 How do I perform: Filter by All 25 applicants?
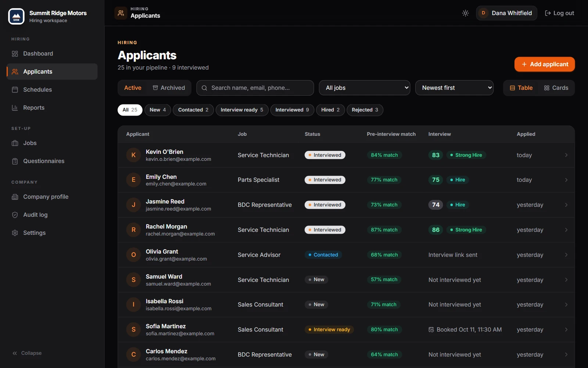tap(130, 110)
